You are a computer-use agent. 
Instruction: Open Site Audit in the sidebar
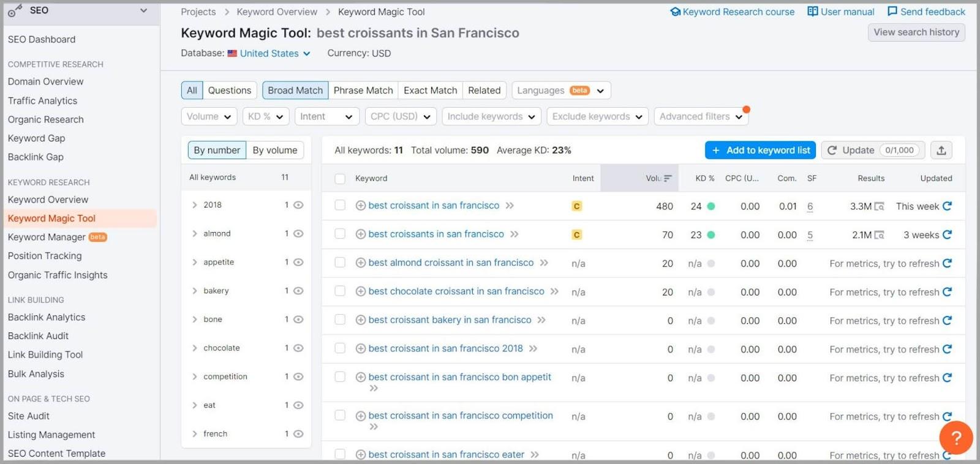[29, 416]
